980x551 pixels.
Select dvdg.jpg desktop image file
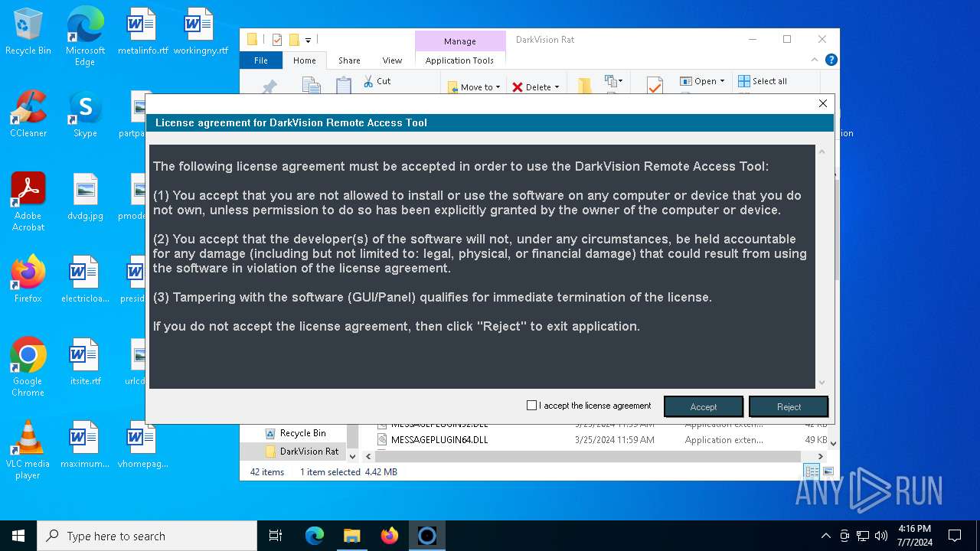[x=85, y=197]
